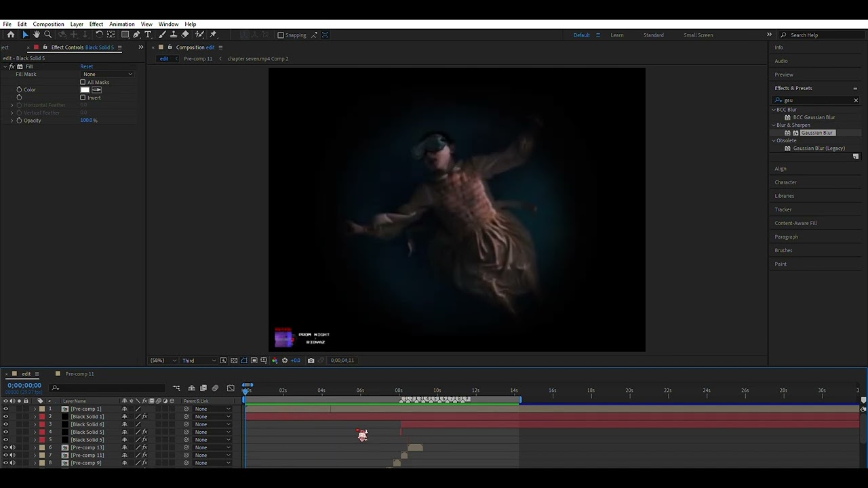The height and width of the screenshot is (488, 868).
Task: Switch to the Standard workspace
Action: tap(653, 35)
